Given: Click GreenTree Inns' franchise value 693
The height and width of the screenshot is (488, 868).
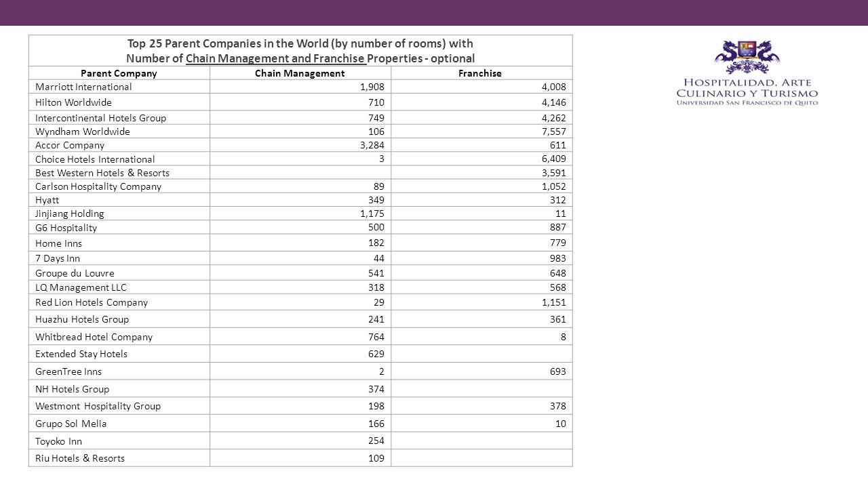Looking at the screenshot, I should tap(558, 371).
